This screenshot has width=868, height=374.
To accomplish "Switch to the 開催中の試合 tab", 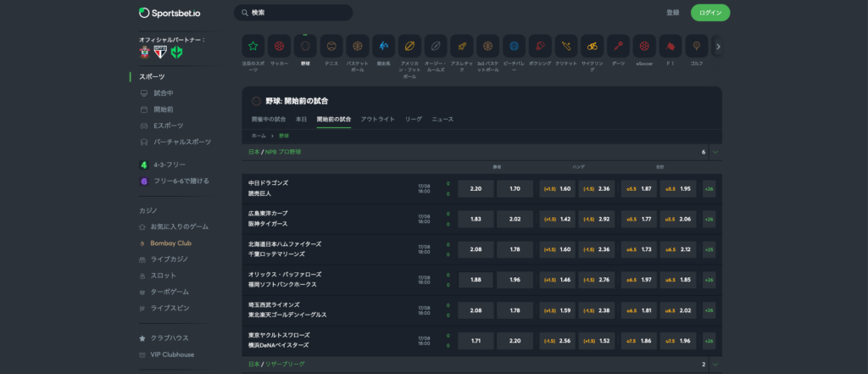I will [269, 120].
